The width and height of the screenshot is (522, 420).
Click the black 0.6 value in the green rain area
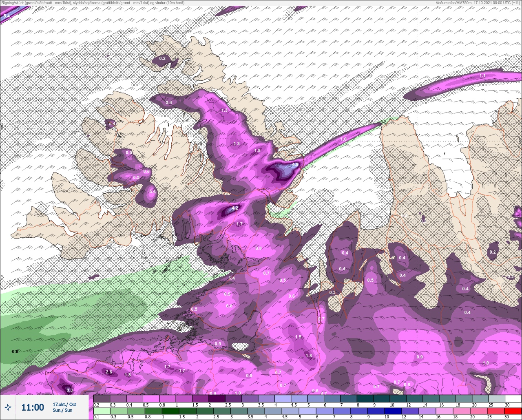[x=15, y=351]
